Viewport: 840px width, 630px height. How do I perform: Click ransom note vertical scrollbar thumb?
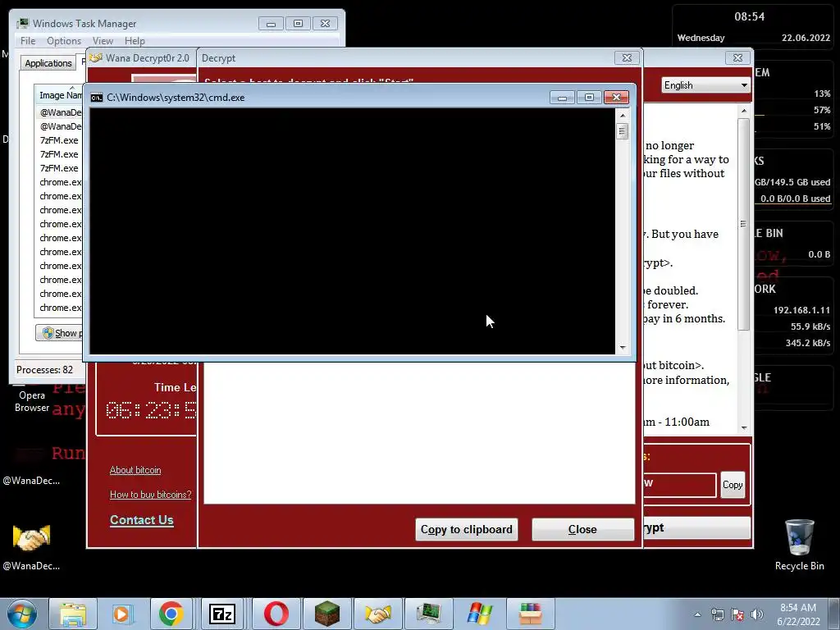743,224
